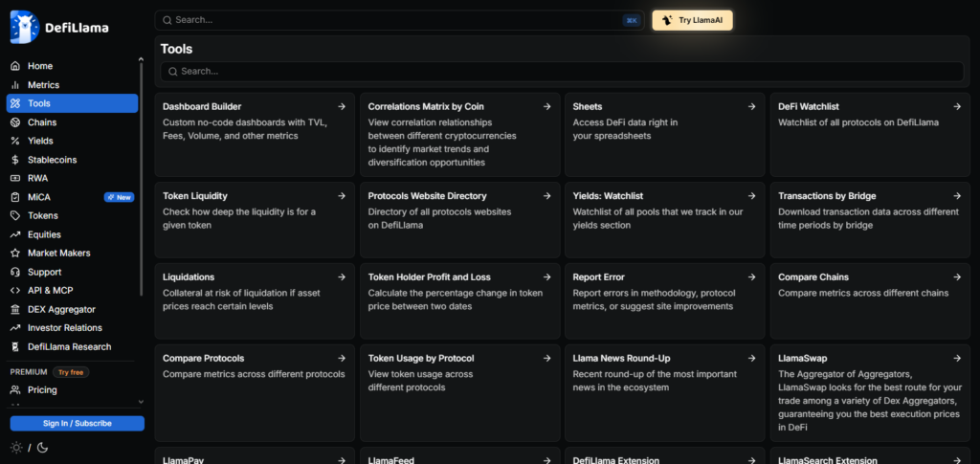Switch to dark theme moon icon
The width and height of the screenshot is (980, 464).
42,447
